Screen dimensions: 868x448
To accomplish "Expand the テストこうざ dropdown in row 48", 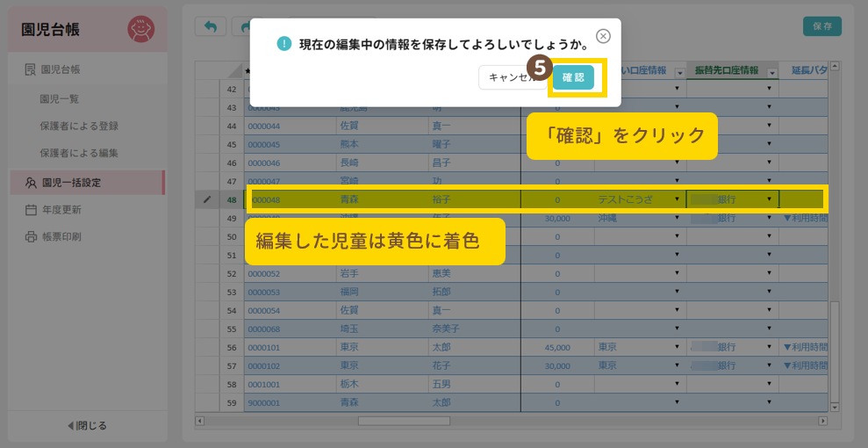I will (x=677, y=199).
